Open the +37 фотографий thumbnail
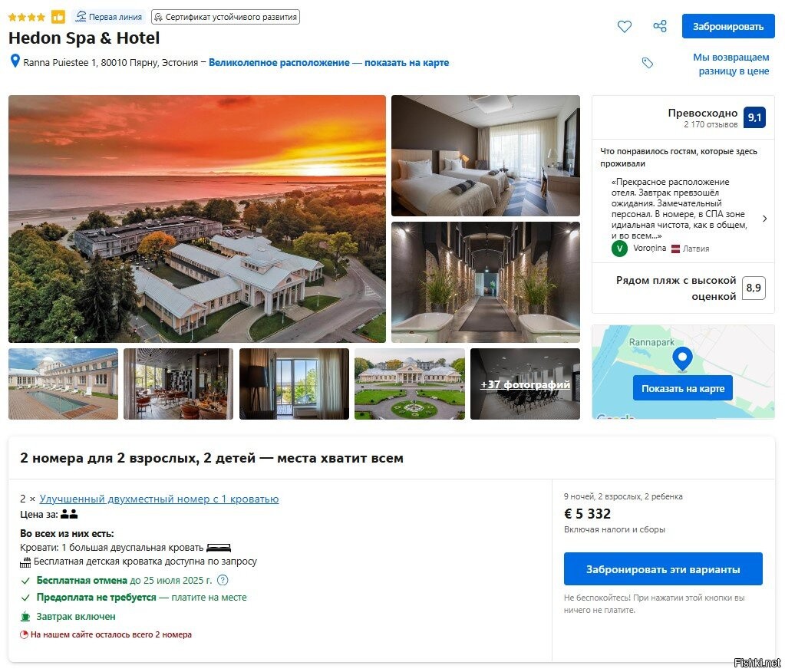The image size is (785, 672). point(525,384)
